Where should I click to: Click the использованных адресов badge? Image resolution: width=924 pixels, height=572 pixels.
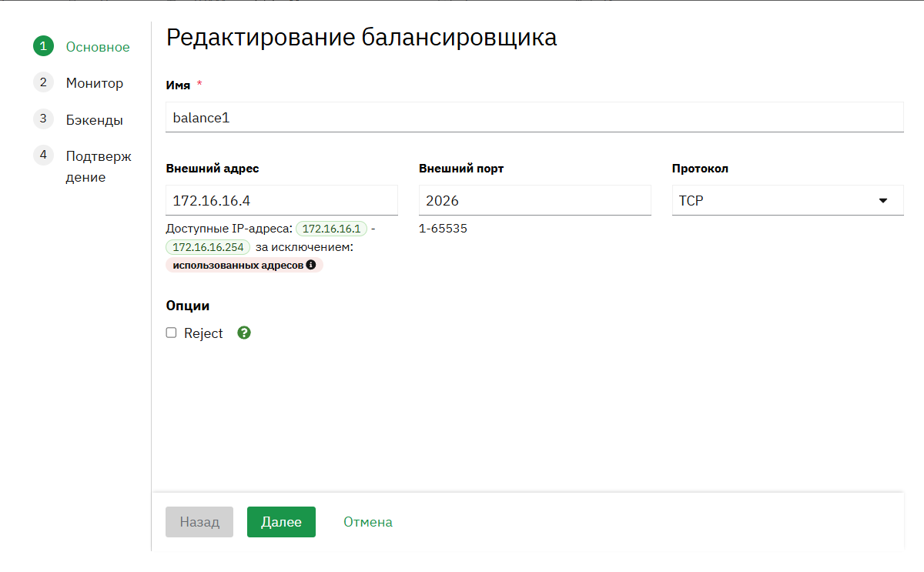coord(244,265)
